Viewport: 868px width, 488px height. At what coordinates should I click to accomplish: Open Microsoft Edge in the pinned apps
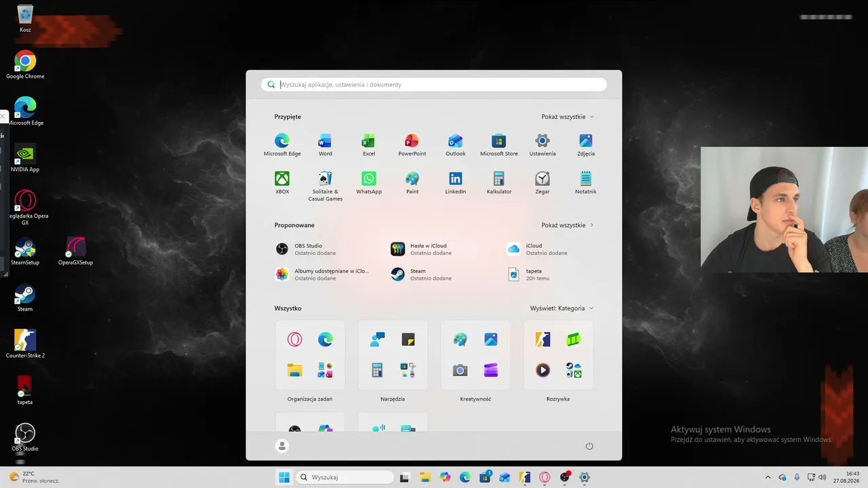(282, 145)
